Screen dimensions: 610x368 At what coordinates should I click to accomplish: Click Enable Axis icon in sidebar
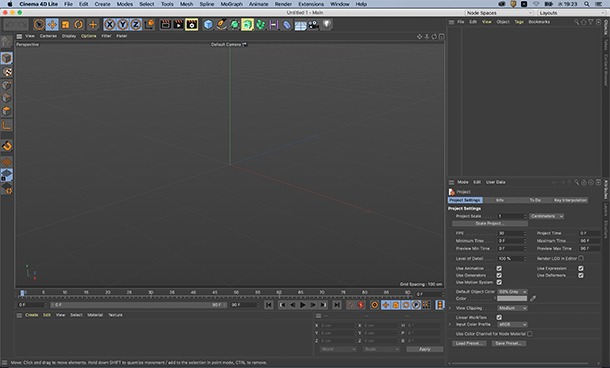pyautogui.click(x=7, y=125)
